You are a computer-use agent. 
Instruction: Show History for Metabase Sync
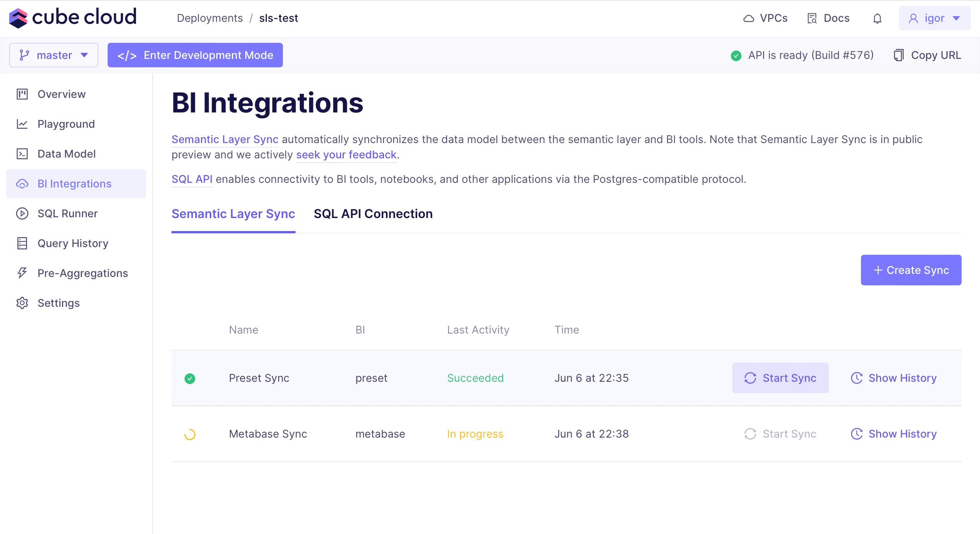tap(893, 434)
